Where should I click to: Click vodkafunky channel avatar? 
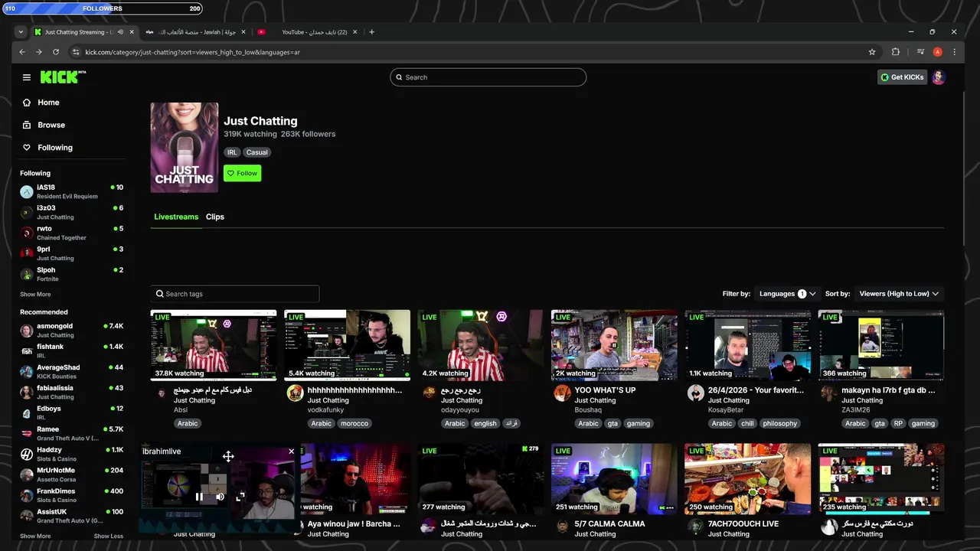coord(295,393)
